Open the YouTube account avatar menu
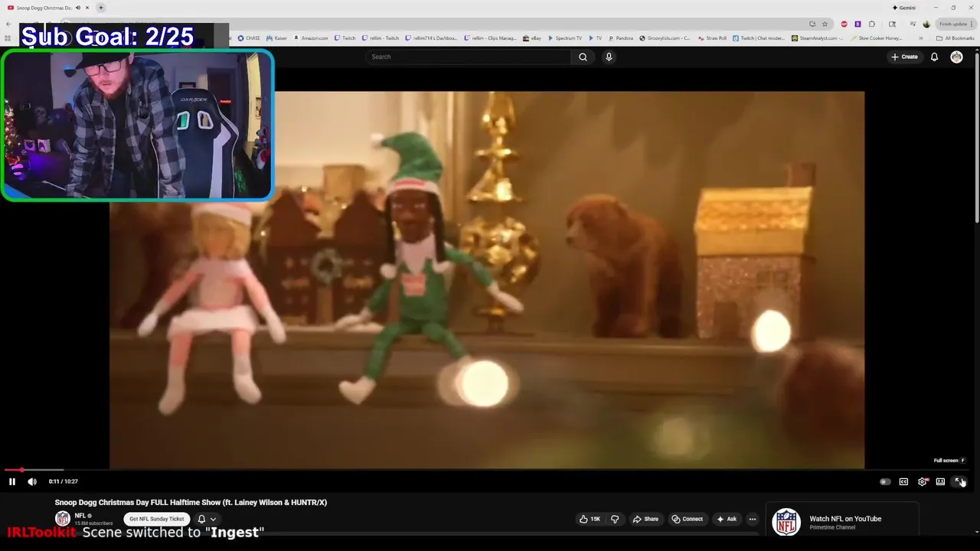980x551 pixels. 956,57
